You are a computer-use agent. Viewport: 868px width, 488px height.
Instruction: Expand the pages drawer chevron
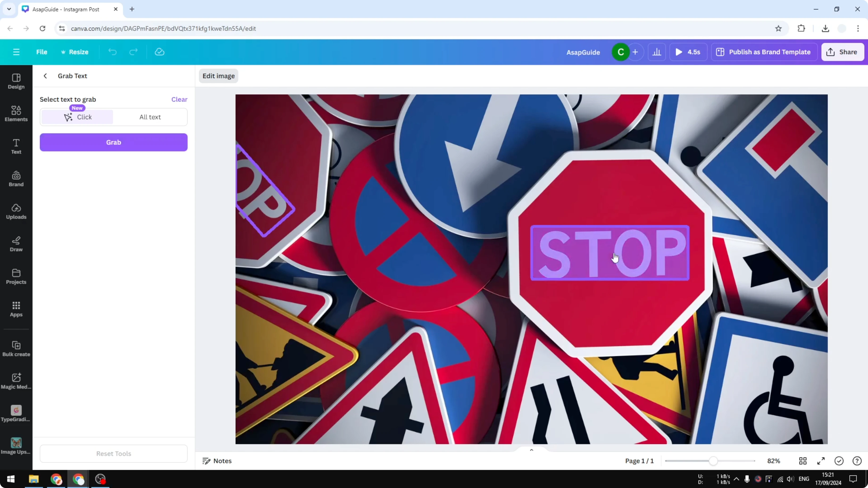(531, 450)
